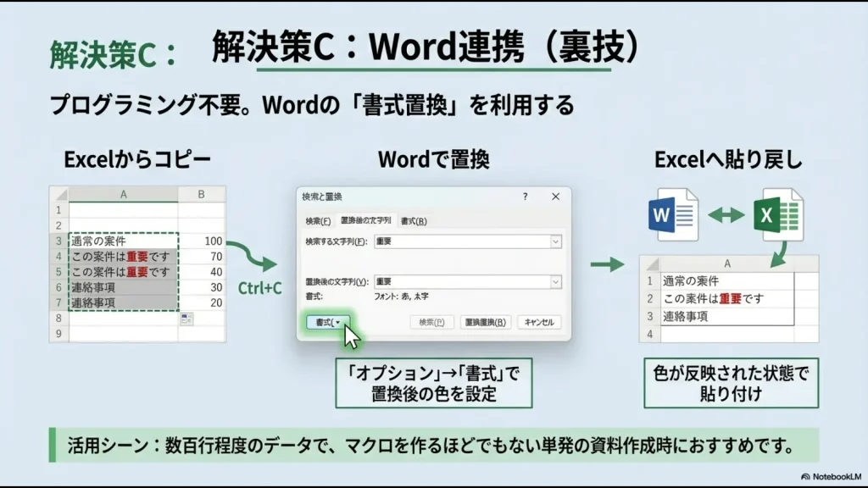Click the 置換置換(B) button
Screen dimensions: 868x488
(486, 322)
